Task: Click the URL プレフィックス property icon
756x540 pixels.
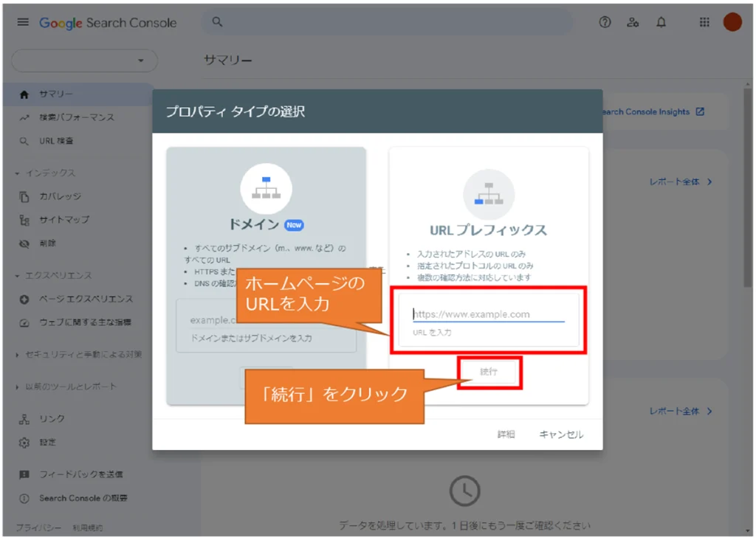Action: click(488, 194)
